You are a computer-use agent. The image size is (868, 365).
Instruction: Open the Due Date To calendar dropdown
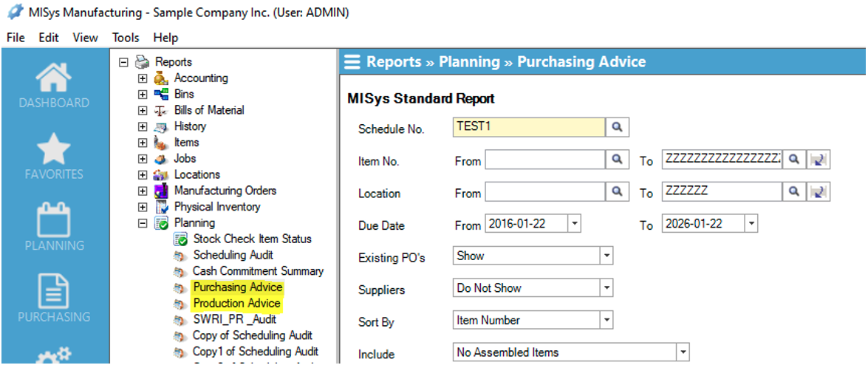point(751,225)
